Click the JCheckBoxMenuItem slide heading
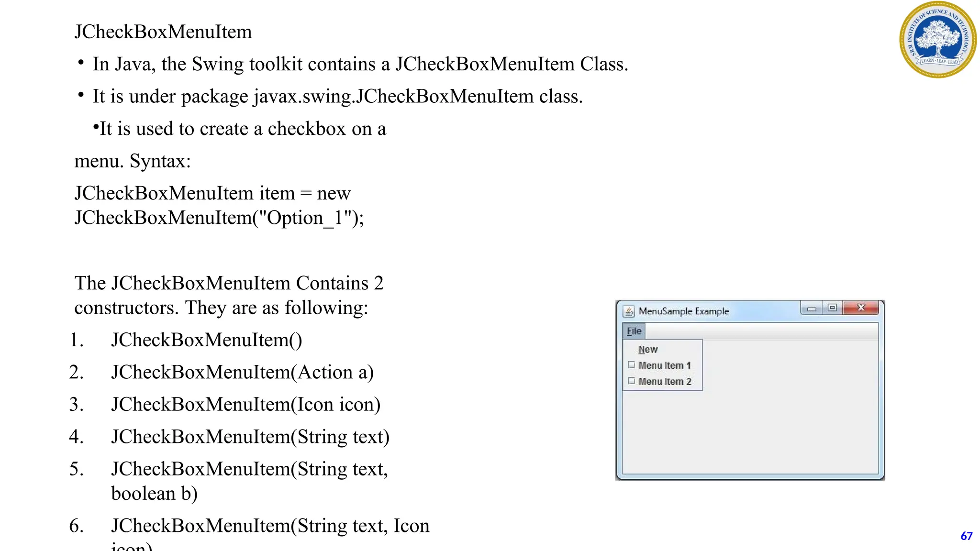This screenshot has height=551, width=980. click(x=163, y=32)
